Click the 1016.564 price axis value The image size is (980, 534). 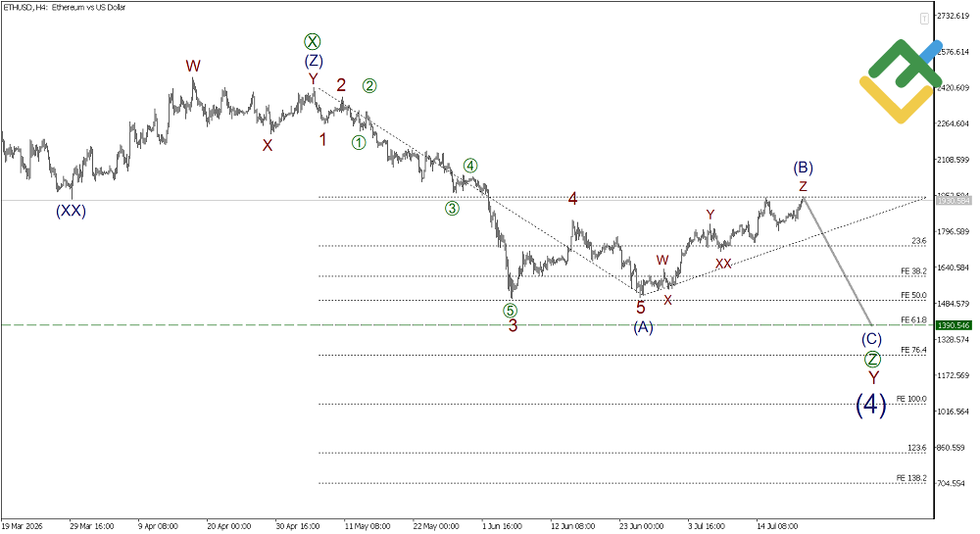pos(954,412)
